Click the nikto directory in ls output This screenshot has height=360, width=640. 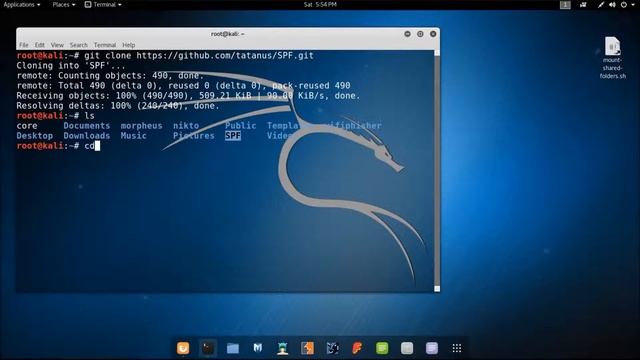(x=186, y=126)
